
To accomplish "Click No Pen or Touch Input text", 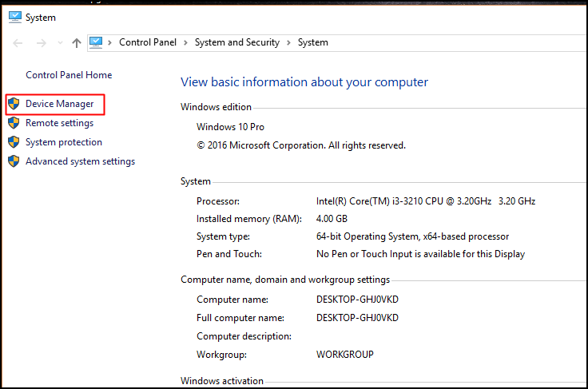I will coord(420,254).
